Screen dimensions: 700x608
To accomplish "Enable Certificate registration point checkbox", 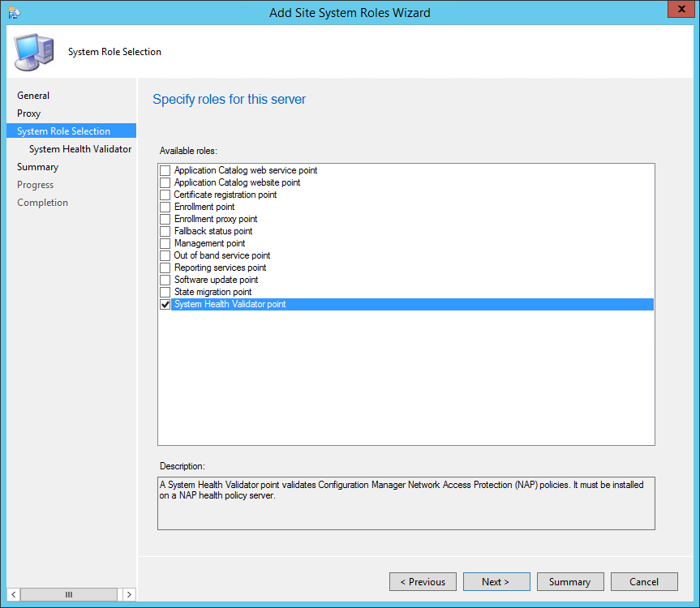I will tap(165, 195).
